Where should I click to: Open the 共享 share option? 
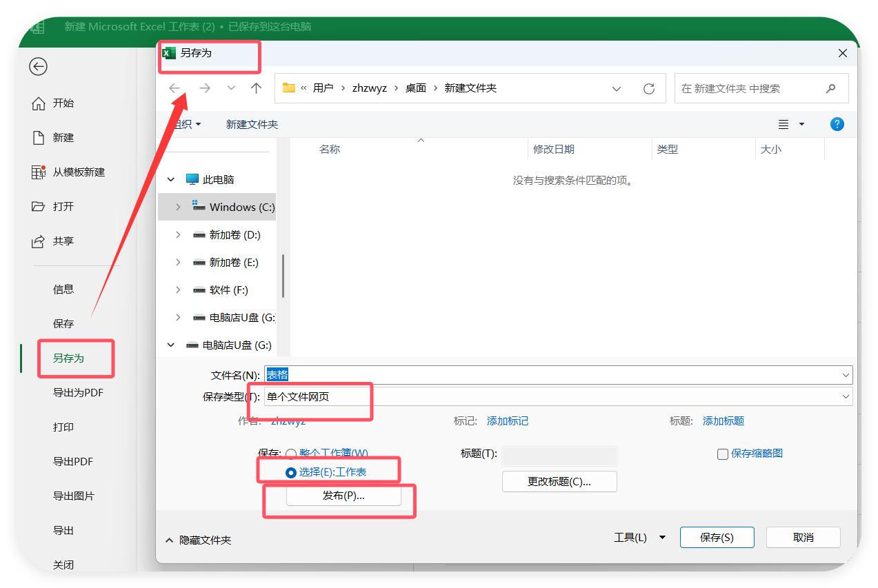pos(63,241)
